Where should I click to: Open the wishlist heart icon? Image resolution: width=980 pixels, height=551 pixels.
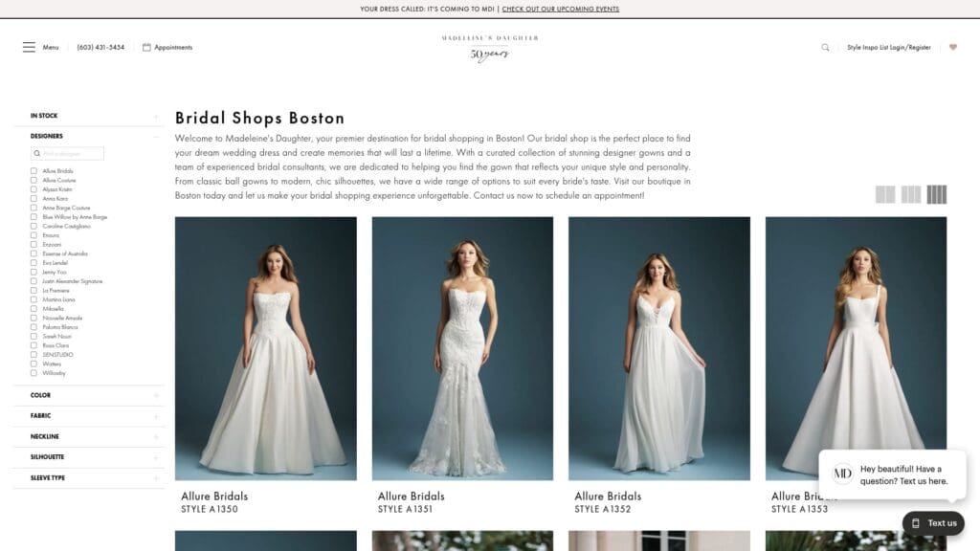click(952, 47)
